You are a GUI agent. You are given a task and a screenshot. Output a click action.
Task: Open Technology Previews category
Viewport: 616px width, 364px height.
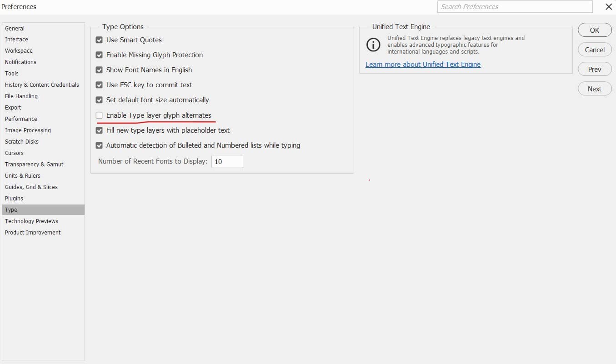click(x=31, y=221)
